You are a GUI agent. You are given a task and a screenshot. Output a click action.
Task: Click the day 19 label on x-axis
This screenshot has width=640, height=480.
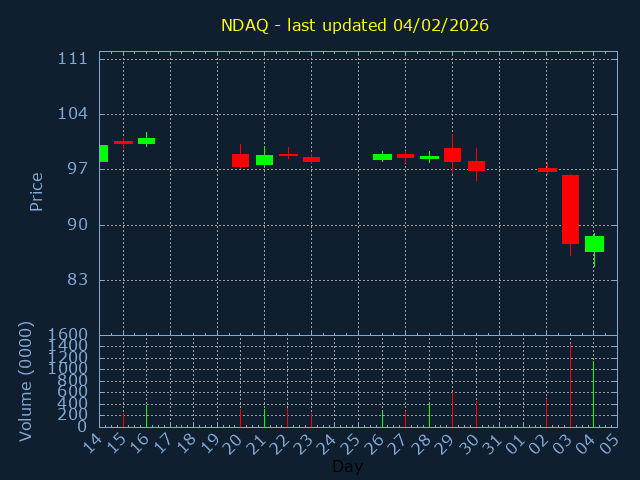pos(210,443)
